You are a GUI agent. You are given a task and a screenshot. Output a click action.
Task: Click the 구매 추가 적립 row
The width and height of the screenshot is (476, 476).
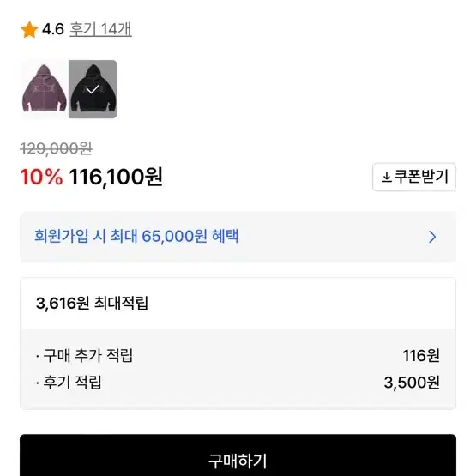pos(238,355)
